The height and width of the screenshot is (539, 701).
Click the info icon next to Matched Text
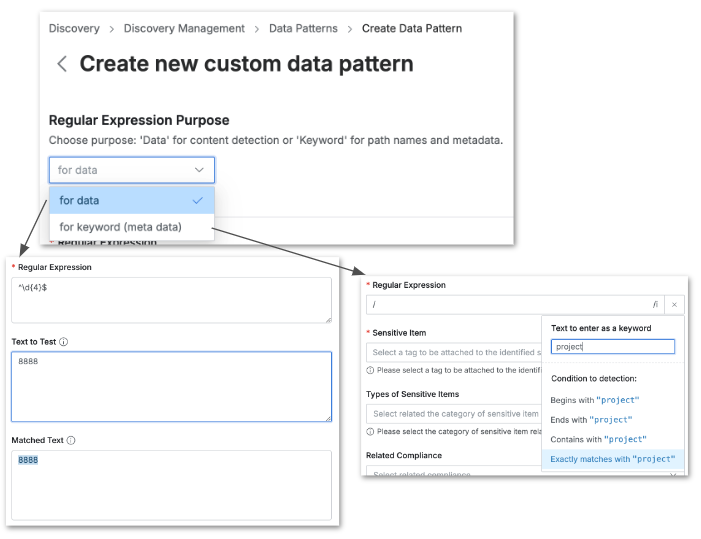point(71,440)
